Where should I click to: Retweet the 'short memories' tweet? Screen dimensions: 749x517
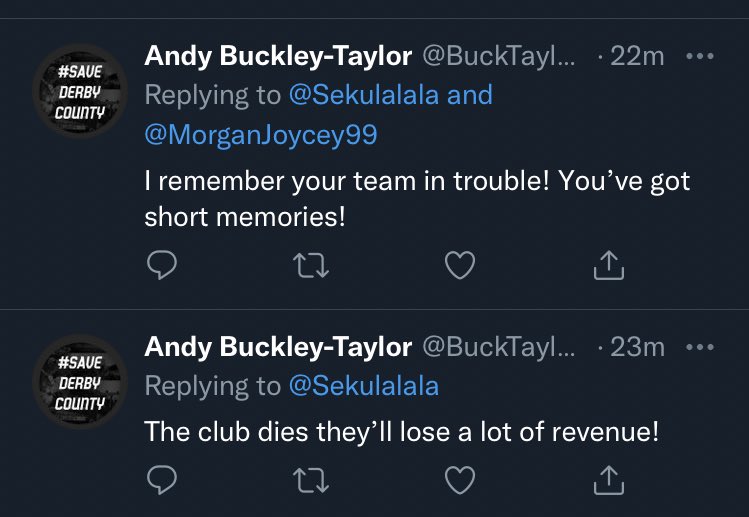point(311,265)
